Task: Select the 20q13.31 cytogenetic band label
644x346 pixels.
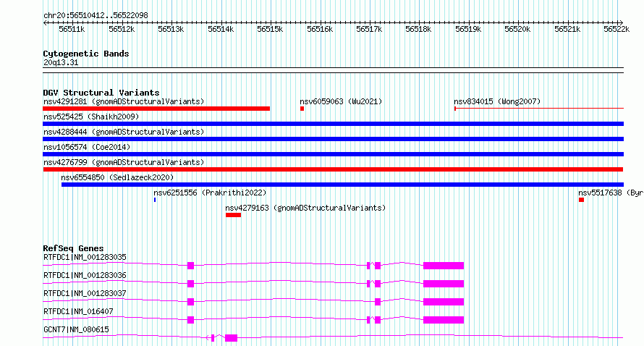Action: (x=61, y=62)
